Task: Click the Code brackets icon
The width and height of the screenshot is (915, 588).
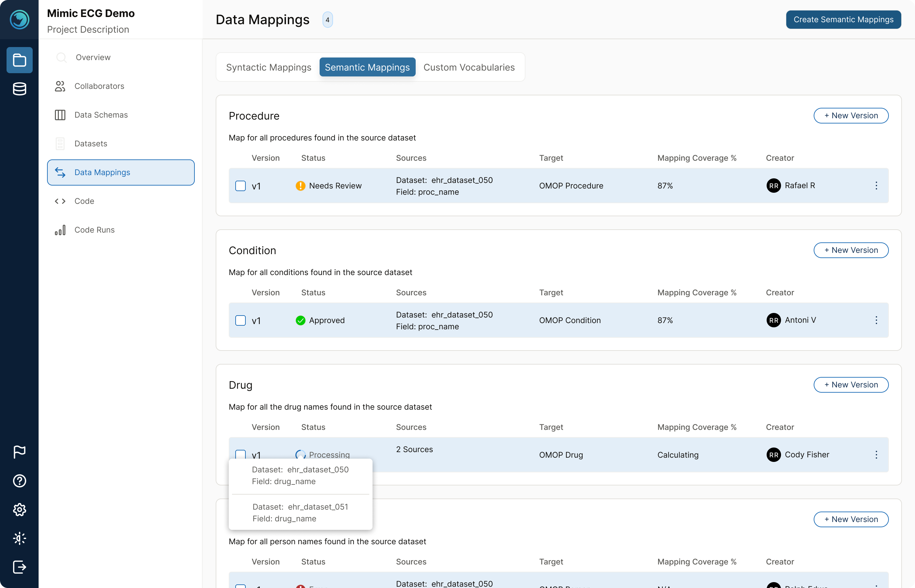Action: (60, 201)
